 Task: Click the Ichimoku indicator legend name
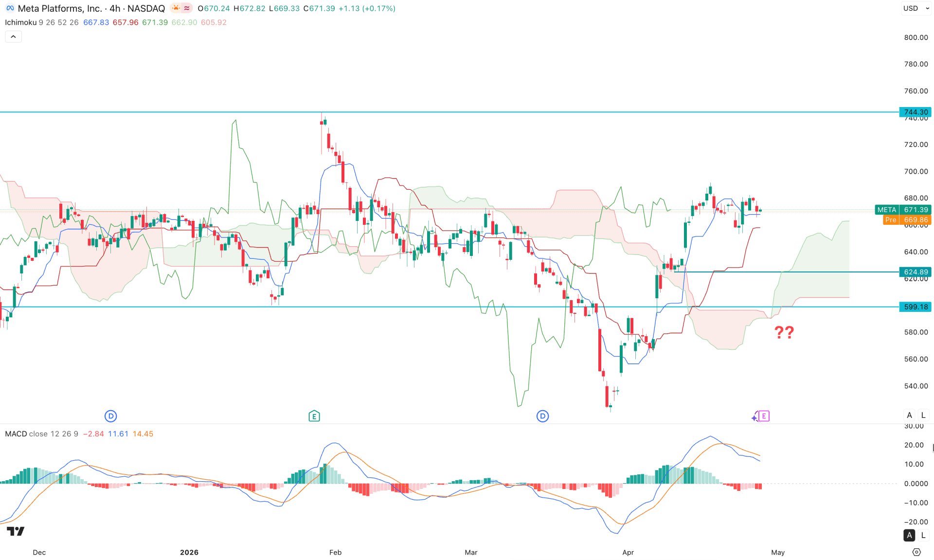tap(20, 22)
